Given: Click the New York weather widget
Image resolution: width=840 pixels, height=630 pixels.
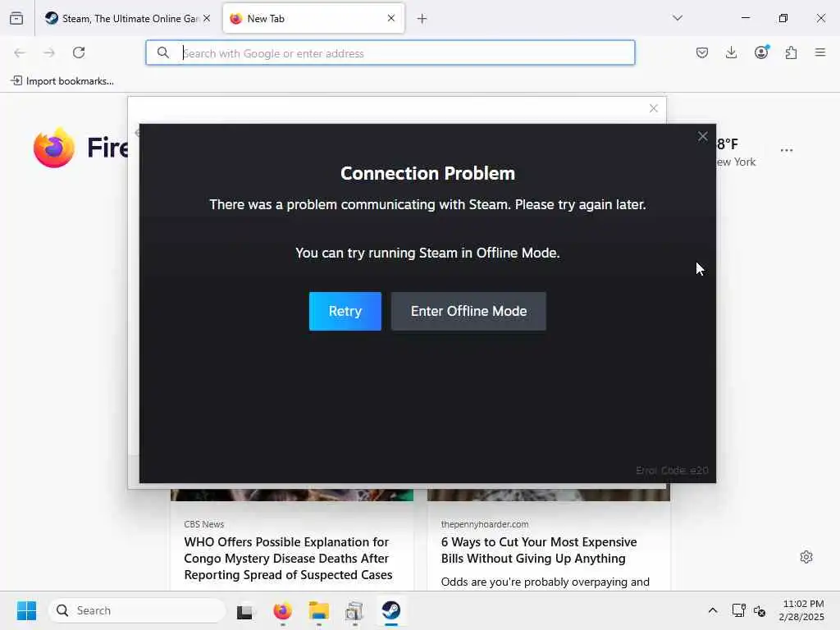Looking at the screenshot, I should 736,153.
